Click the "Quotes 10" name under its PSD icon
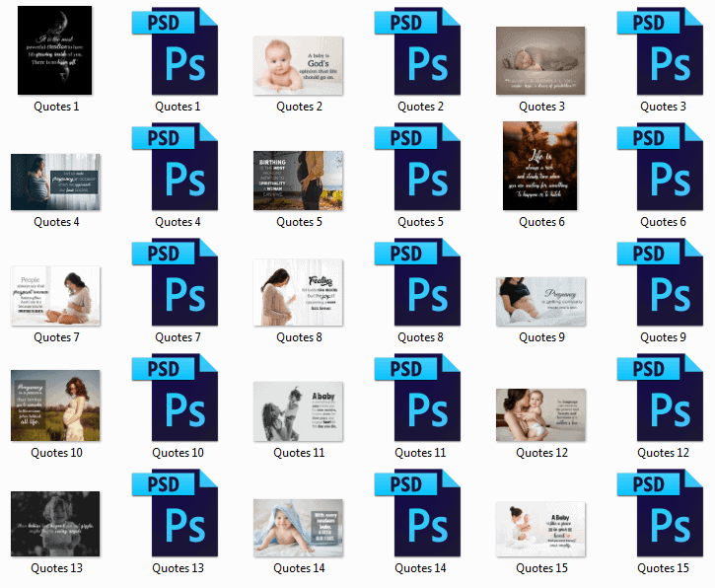The image size is (715, 588). click(x=178, y=453)
